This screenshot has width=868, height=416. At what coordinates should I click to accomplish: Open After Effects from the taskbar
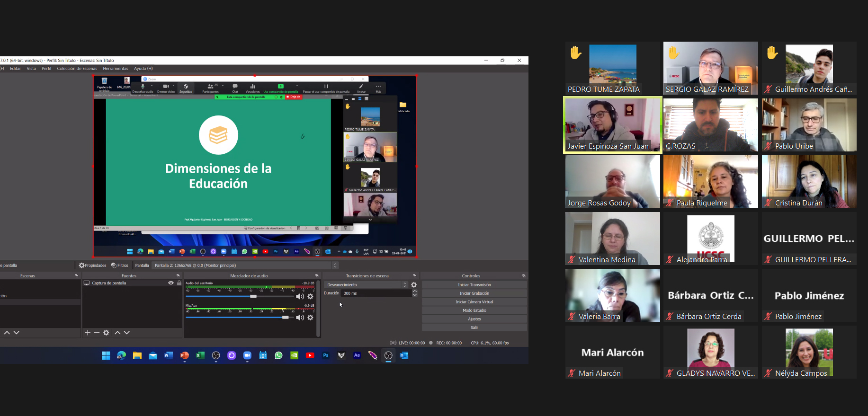click(357, 355)
